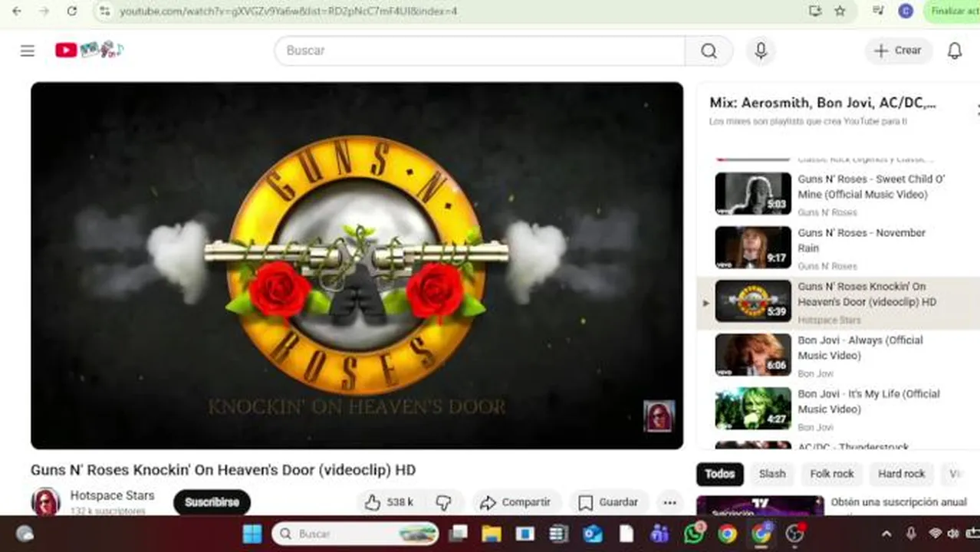Click the search magnifier button
980x552 pixels.
709,51
